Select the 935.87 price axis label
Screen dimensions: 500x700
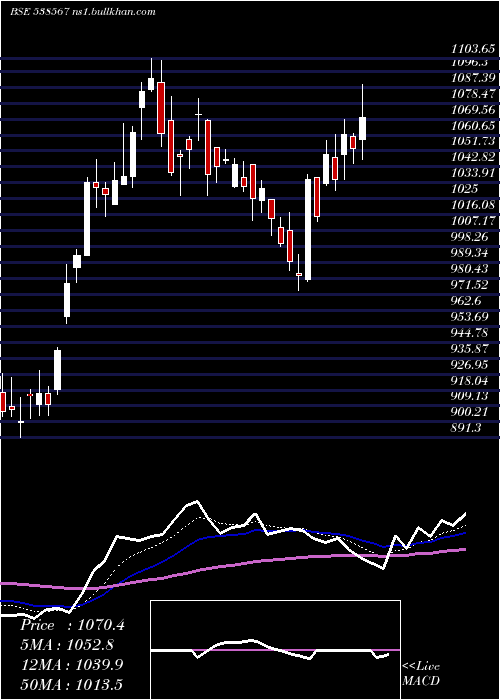[x=470, y=349]
